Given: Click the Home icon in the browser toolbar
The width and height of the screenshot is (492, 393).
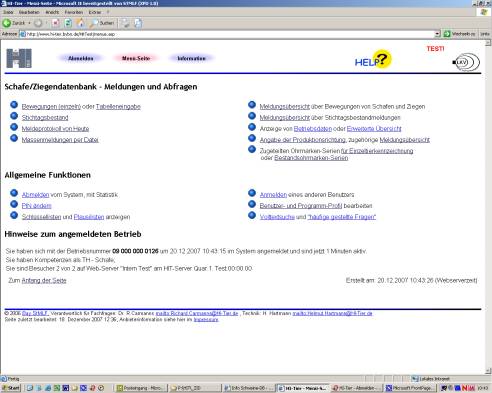Looking at the screenshot, I should [80, 23].
